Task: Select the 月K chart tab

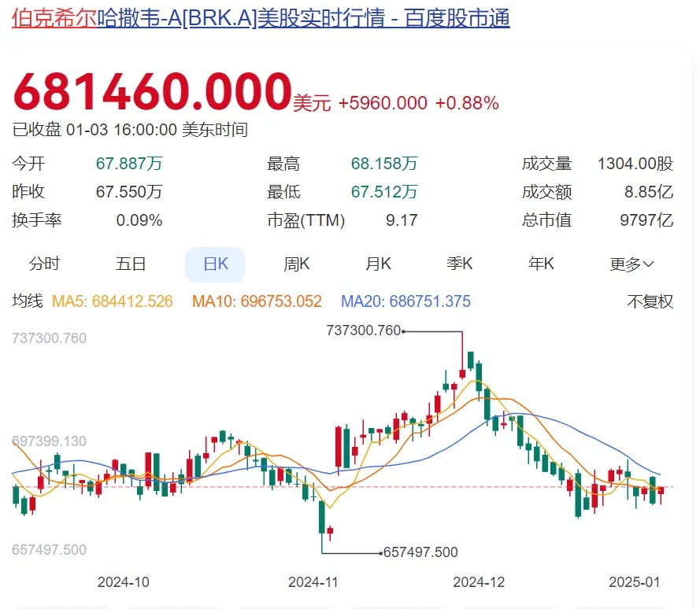Action: 378,264
